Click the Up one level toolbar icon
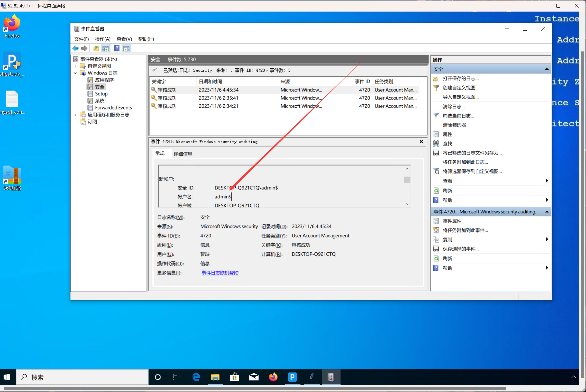 (x=96, y=48)
